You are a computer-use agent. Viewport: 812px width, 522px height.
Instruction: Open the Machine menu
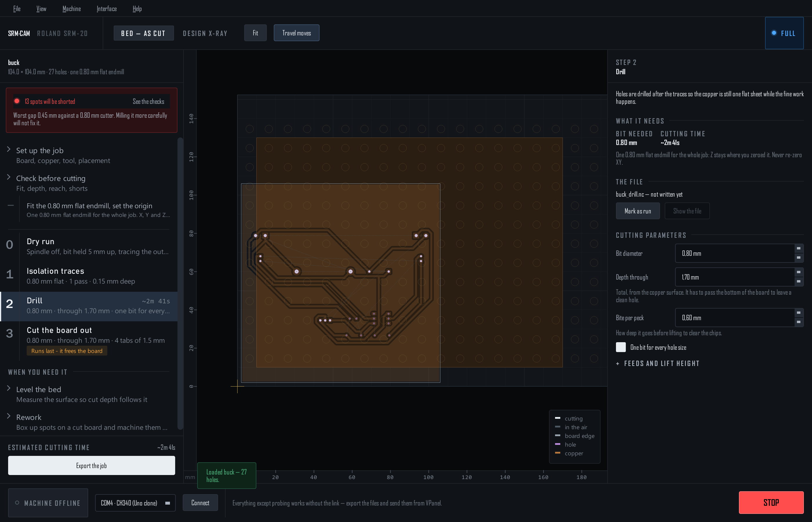click(72, 8)
